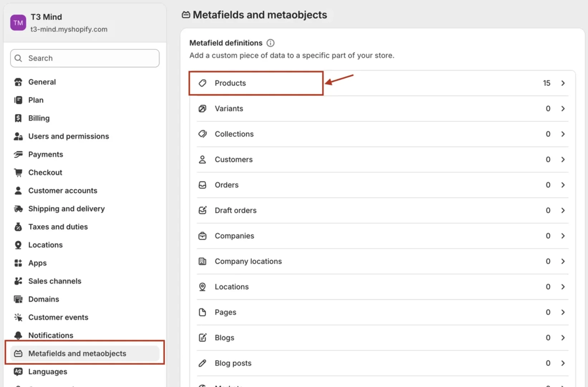Click the Apps grid icon

(18, 263)
